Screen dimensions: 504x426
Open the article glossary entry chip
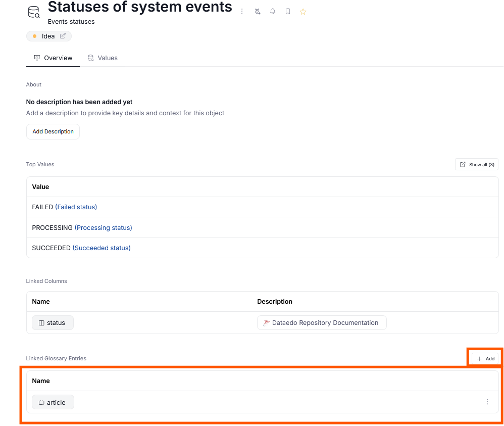point(53,402)
